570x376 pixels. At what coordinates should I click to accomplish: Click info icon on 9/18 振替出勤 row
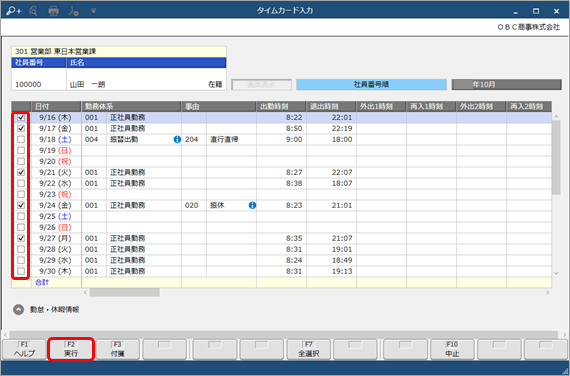[177, 139]
